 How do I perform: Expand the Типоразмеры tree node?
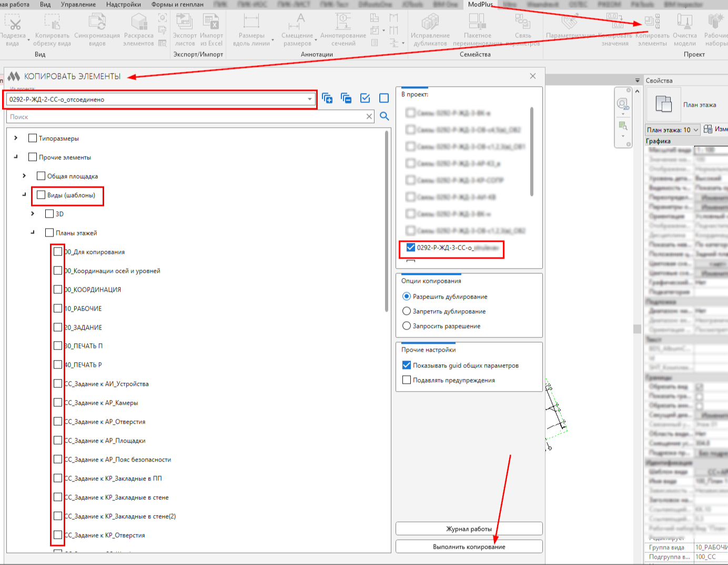coord(16,138)
